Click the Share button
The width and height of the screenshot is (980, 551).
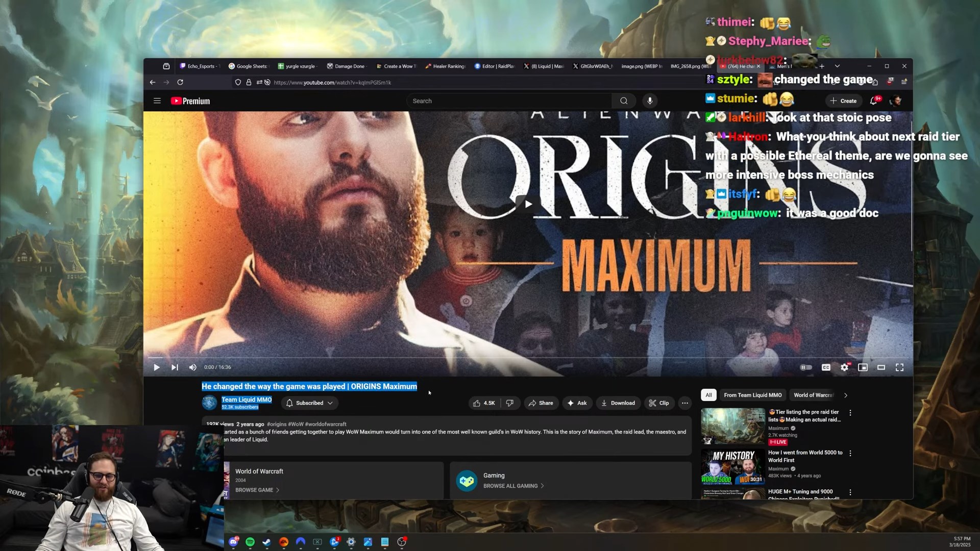pos(541,403)
